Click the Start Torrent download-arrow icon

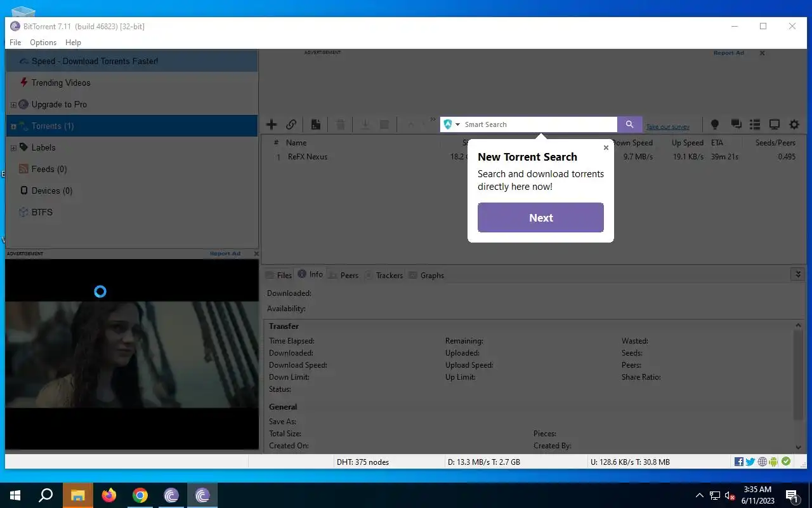coord(365,124)
